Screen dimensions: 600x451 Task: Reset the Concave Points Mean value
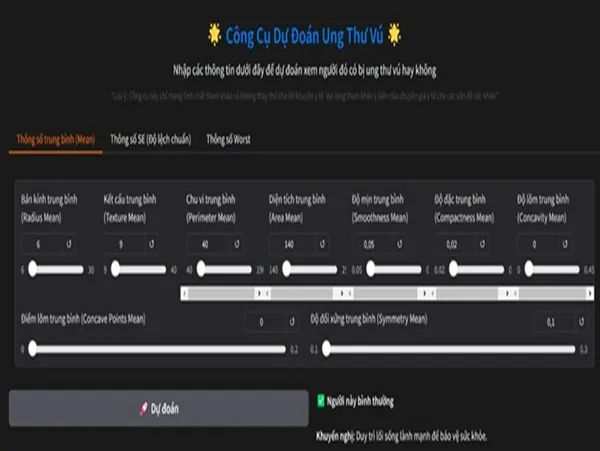pos(292,322)
